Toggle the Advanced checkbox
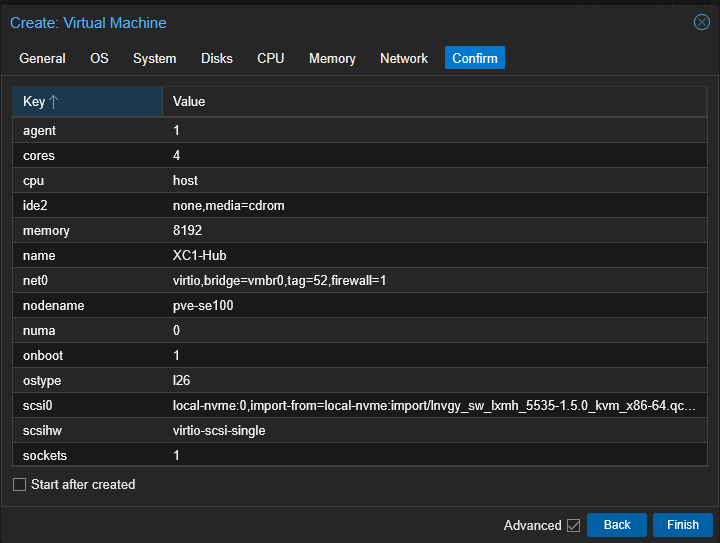This screenshot has height=543, width=720. (x=573, y=525)
